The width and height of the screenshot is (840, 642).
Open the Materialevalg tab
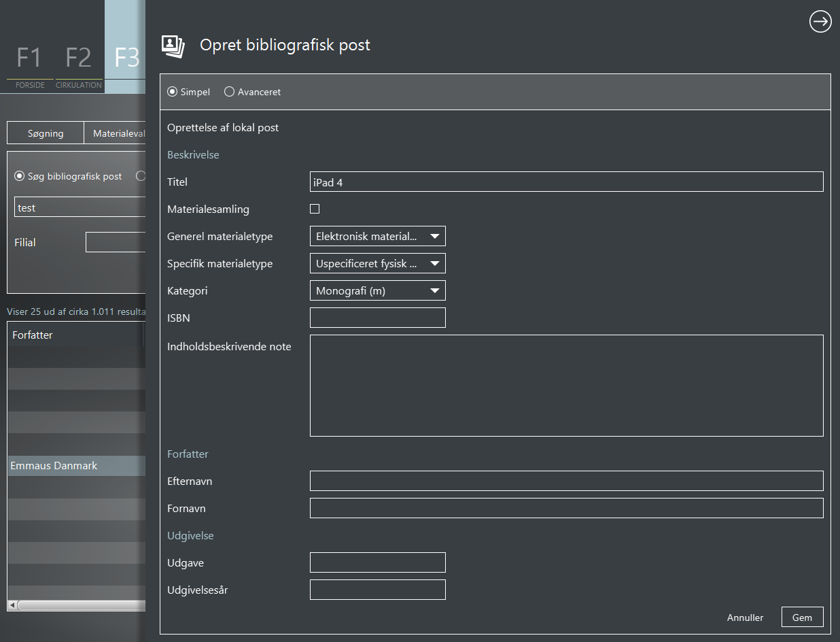click(x=115, y=133)
